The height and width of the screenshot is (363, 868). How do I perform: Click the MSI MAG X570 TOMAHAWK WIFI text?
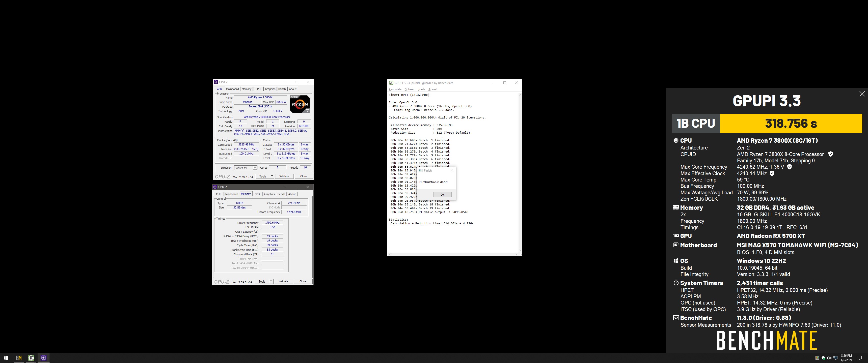coord(797,245)
